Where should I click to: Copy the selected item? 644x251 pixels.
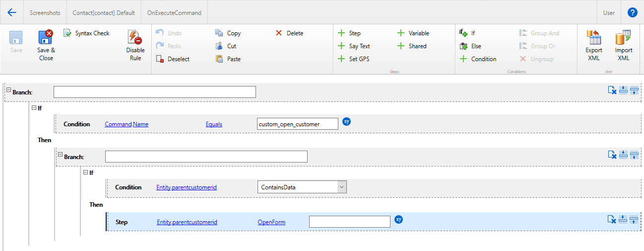(x=228, y=33)
